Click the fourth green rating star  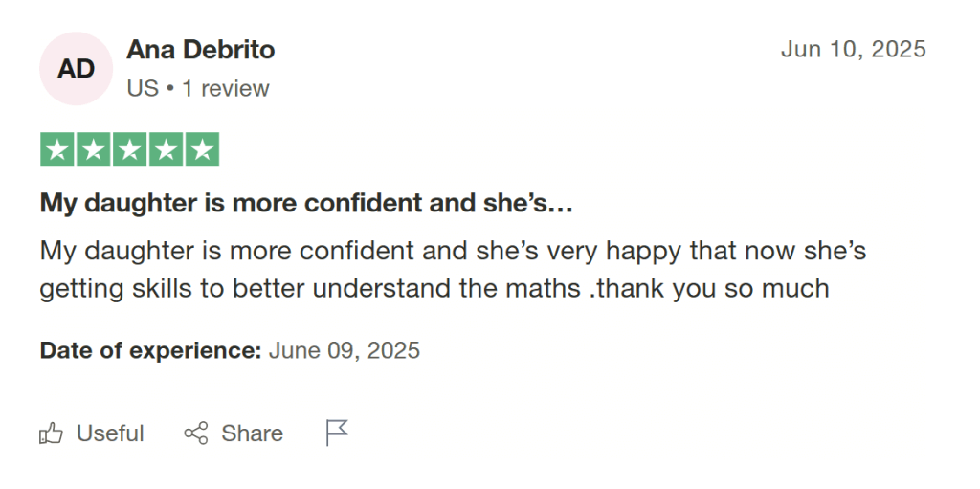coord(166,149)
